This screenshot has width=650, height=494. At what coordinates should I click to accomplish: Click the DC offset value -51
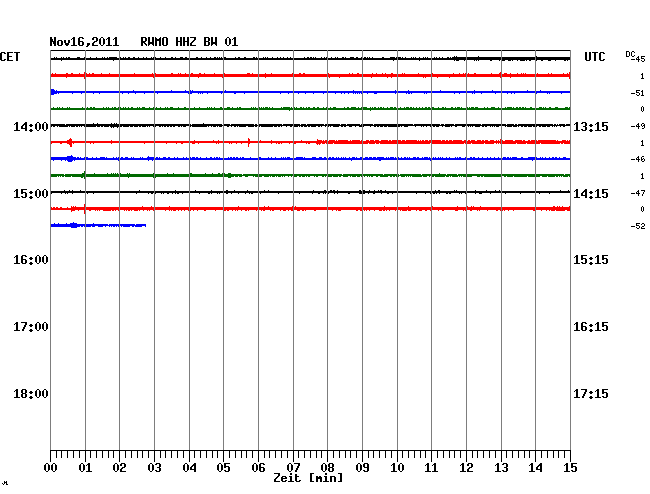(x=638, y=93)
